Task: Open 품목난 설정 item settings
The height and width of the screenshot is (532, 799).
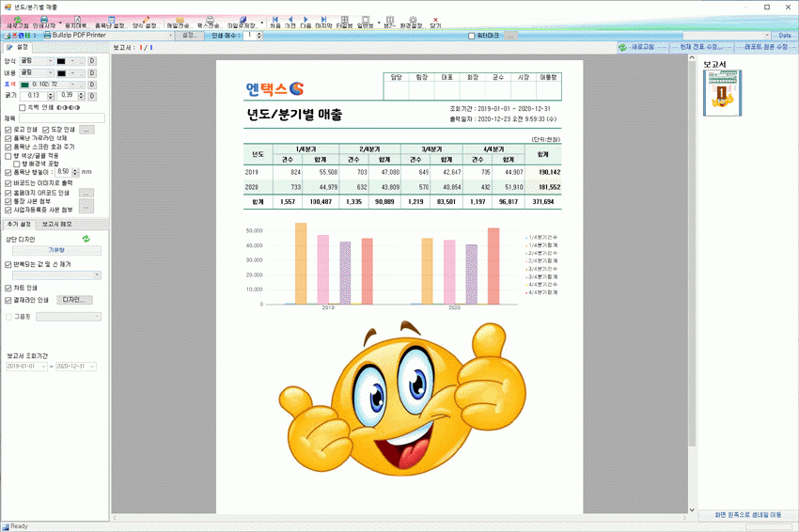Action: pyautogui.click(x=111, y=22)
